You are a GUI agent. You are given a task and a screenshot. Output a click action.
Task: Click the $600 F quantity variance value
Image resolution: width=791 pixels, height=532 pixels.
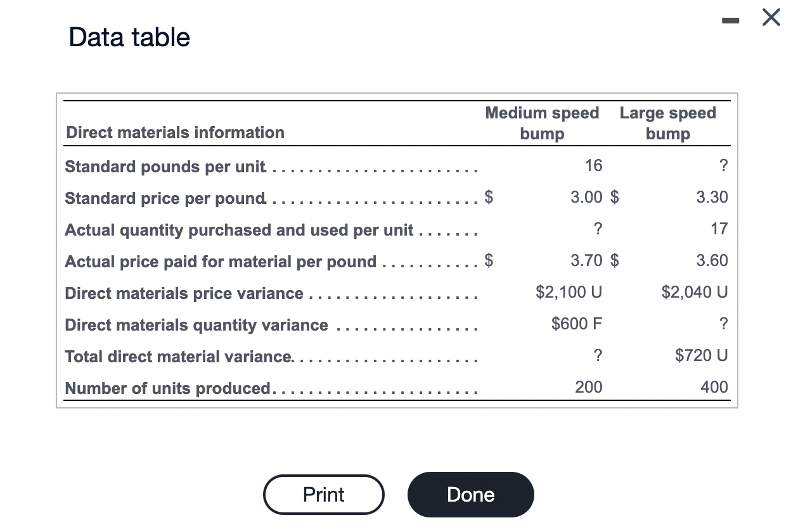[x=576, y=324]
